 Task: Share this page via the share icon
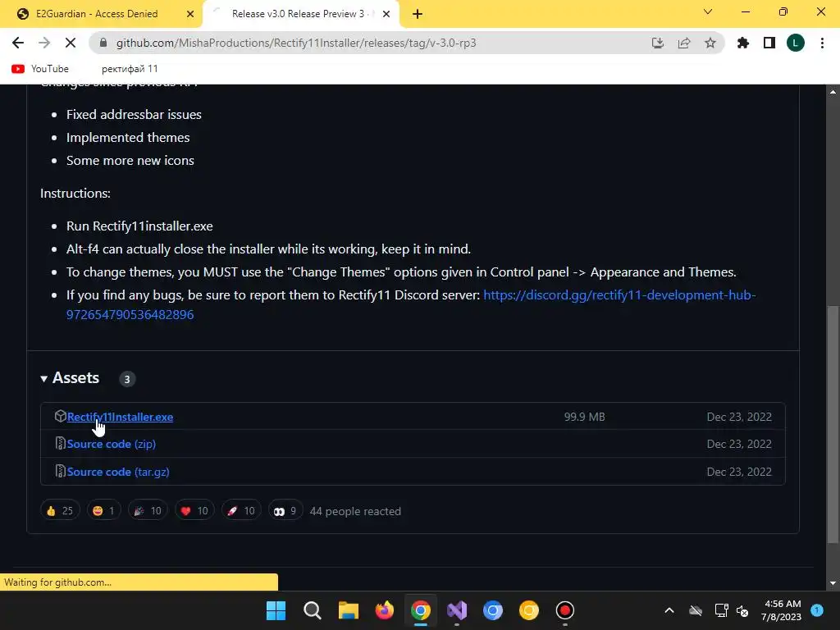(x=684, y=43)
